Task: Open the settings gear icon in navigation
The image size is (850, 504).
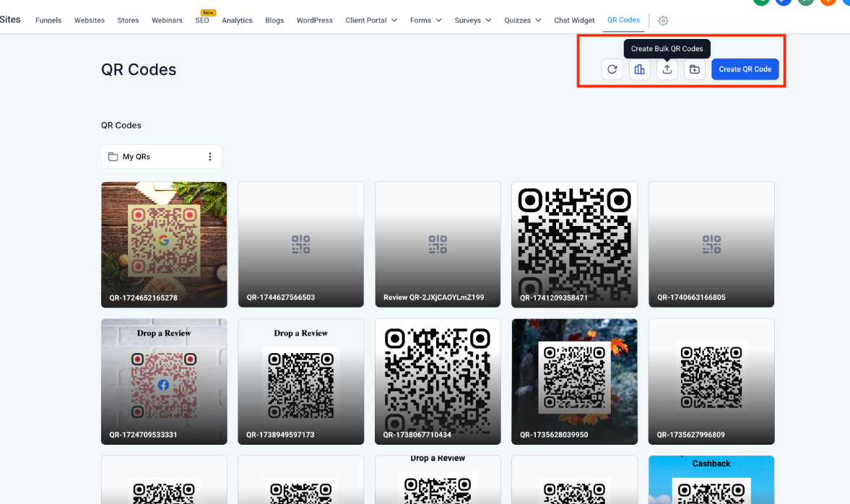Action: (663, 21)
